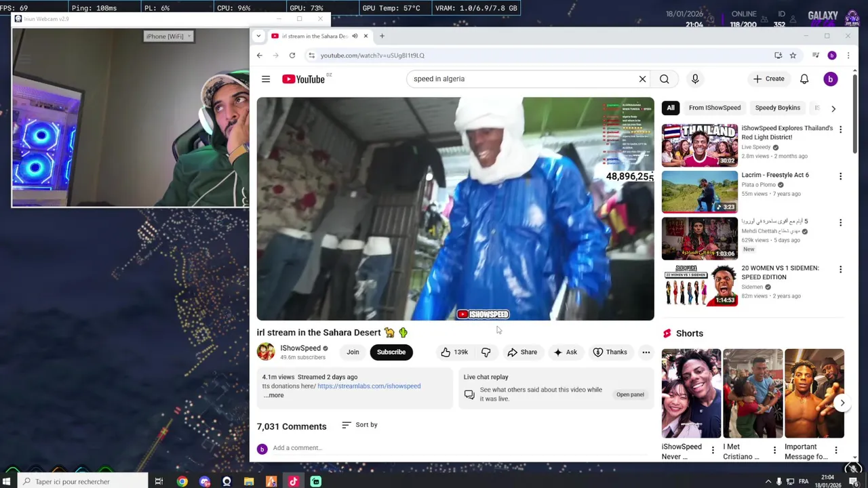The height and width of the screenshot is (488, 868).
Task: Go to YouTube home via logo
Action: [x=303, y=79]
